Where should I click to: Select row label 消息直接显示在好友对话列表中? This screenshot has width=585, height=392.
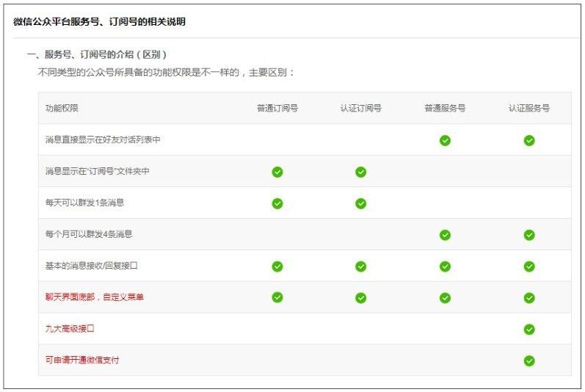coord(103,139)
